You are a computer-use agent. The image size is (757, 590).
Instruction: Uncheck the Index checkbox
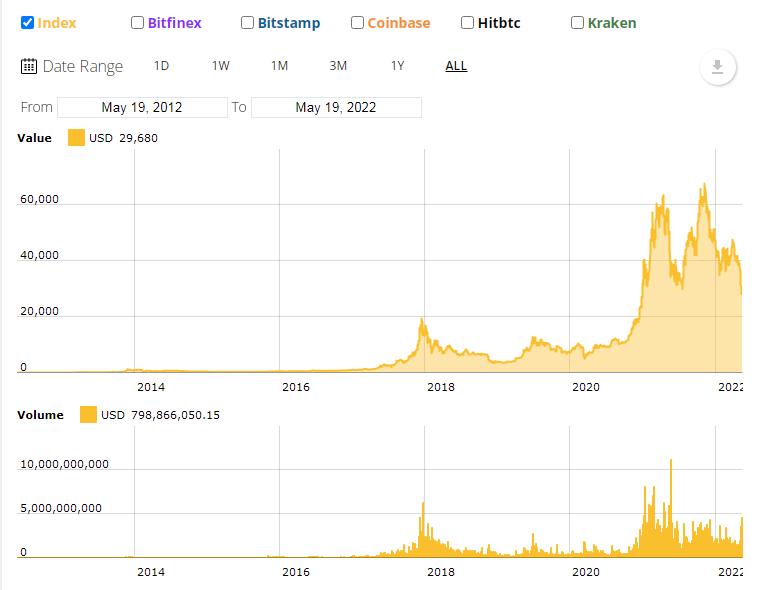pos(28,22)
